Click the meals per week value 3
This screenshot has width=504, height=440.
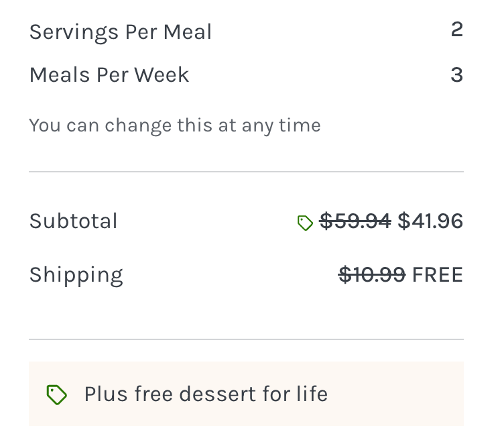coord(456,75)
